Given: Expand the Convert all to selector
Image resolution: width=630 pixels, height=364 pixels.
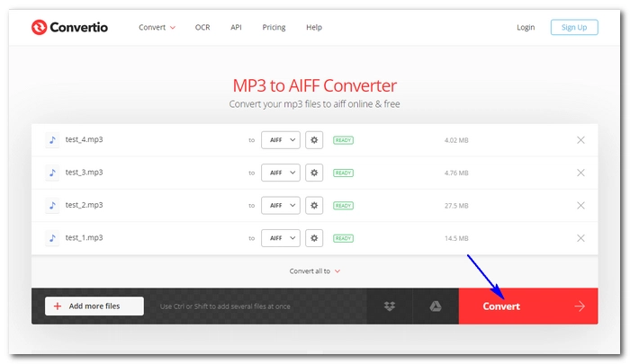Looking at the screenshot, I should (315, 271).
